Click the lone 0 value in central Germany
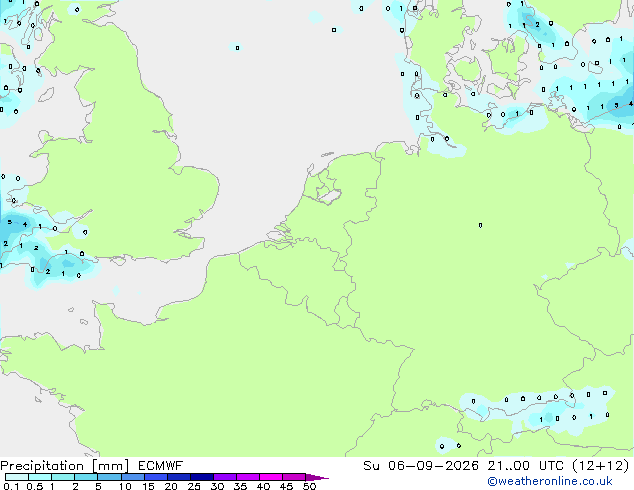This screenshot has width=634, height=490. point(480,225)
